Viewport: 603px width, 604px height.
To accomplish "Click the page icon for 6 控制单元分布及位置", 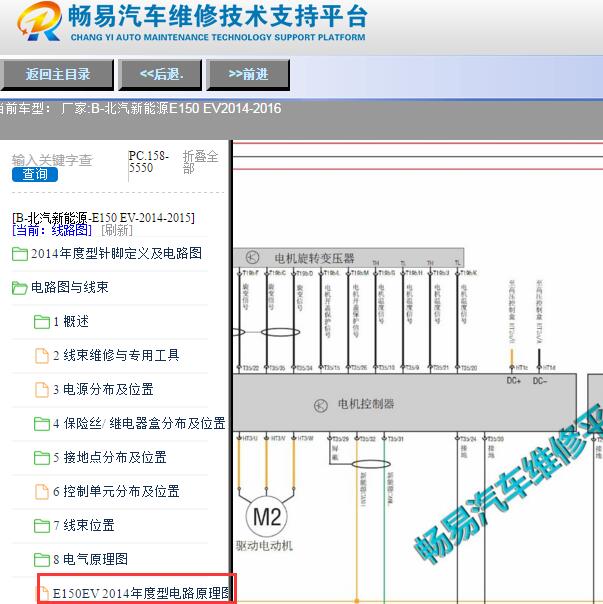I will click(42, 492).
